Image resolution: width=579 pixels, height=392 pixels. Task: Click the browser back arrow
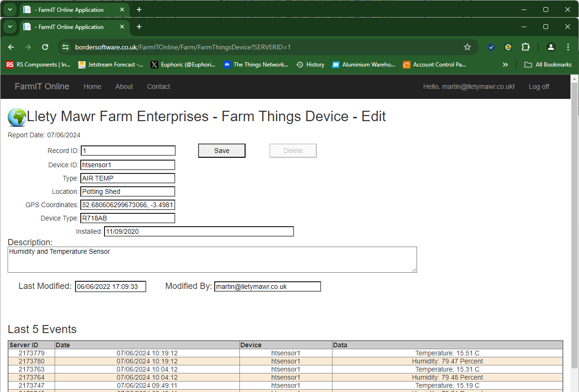click(x=11, y=47)
